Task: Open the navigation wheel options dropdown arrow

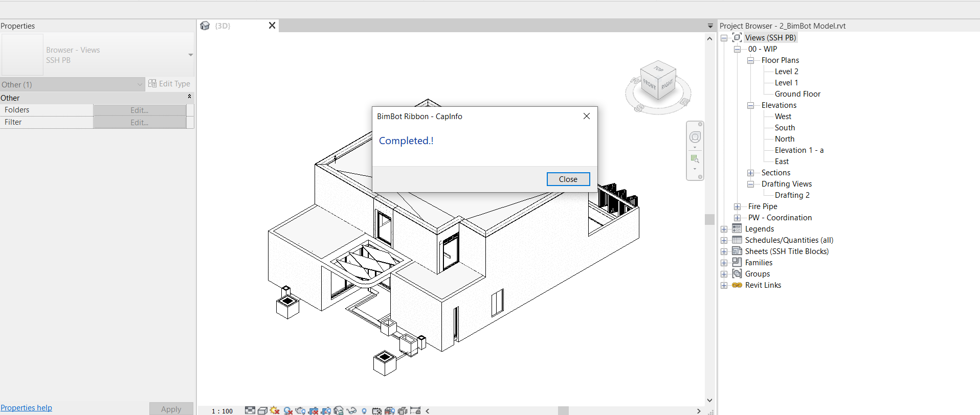Action: (695, 148)
